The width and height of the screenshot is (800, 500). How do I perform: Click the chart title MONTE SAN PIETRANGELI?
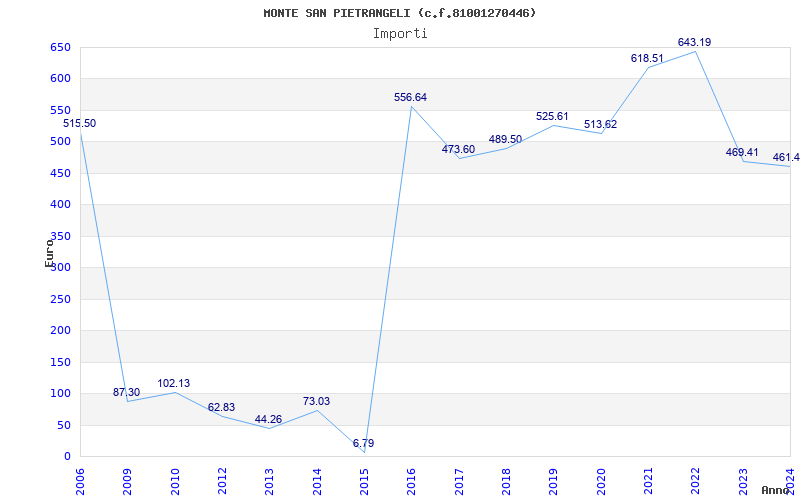[400, 13]
